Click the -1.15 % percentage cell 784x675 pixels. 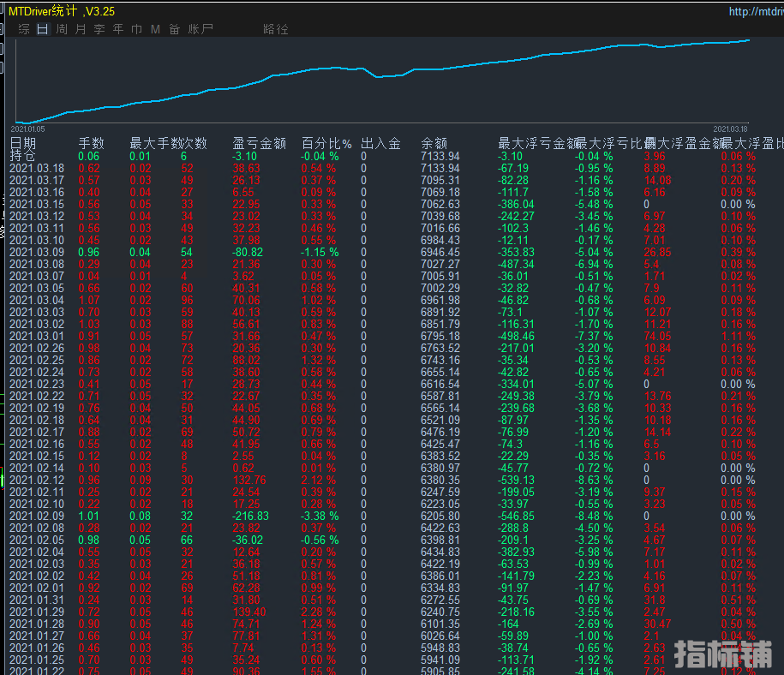(320, 253)
